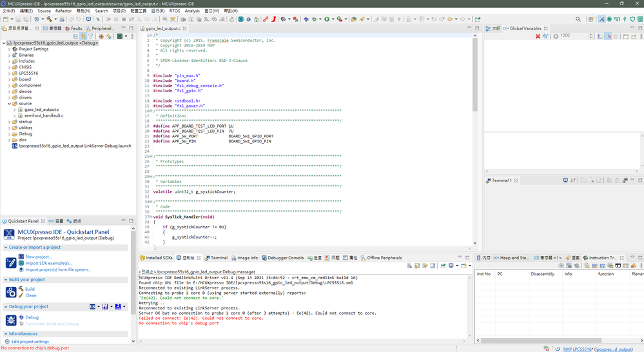Click the green Run button in toolbar
The width and height of the screenshot is (644, 352).
coord(327,19)
